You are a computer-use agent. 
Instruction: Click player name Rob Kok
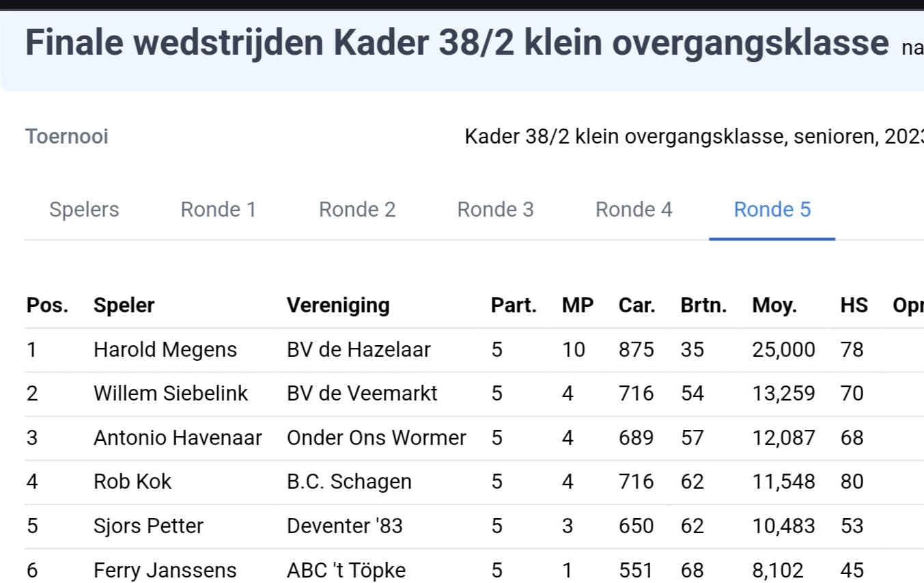click(x=132, y=482)
